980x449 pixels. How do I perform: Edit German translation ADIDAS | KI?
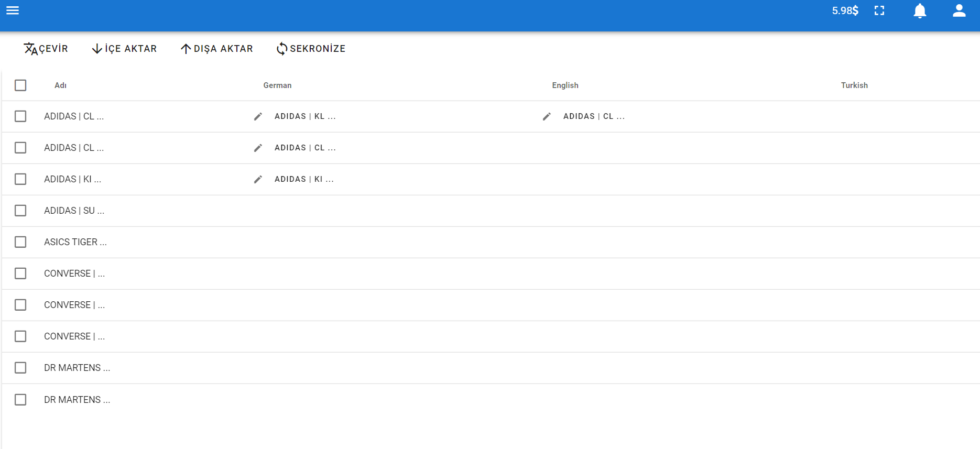click(x=258, y=179)
